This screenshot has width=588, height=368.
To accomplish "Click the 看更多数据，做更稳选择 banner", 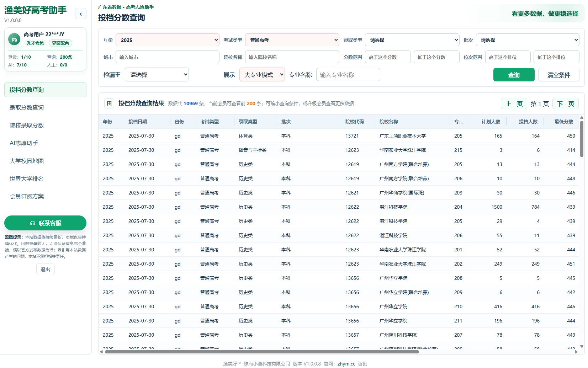I will pos(545,14).
